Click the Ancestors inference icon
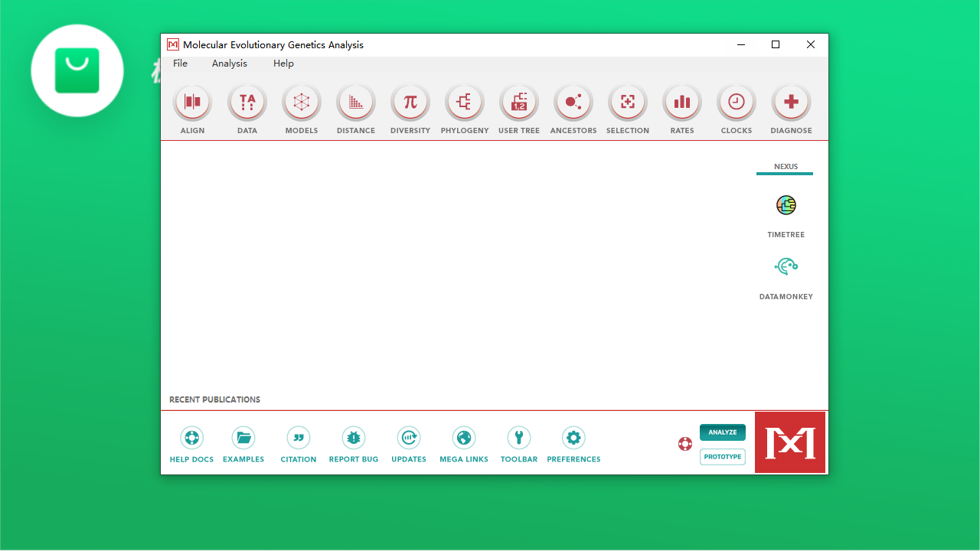Image resolution: width=980 pixels, height=551 pixels. click(573, 103)
